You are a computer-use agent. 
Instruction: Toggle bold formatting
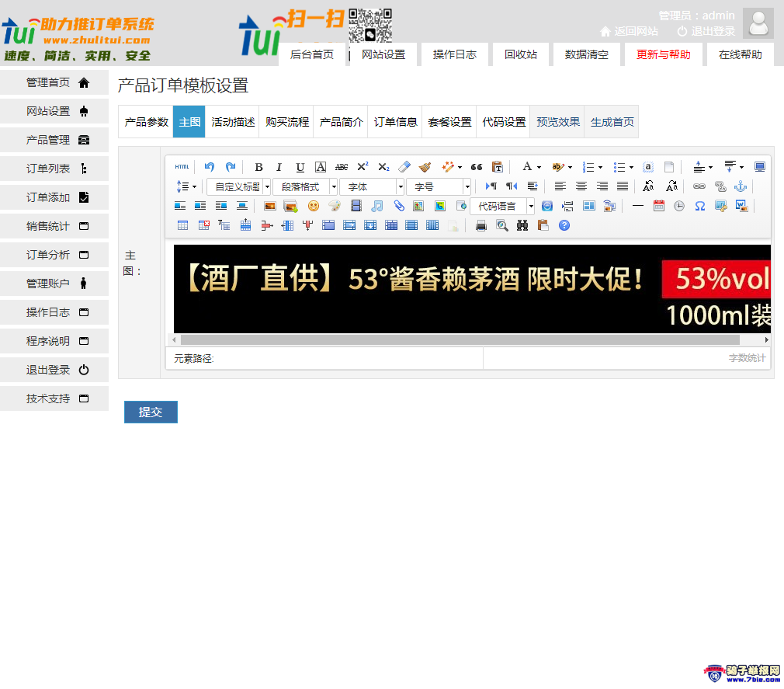(258, 167)
